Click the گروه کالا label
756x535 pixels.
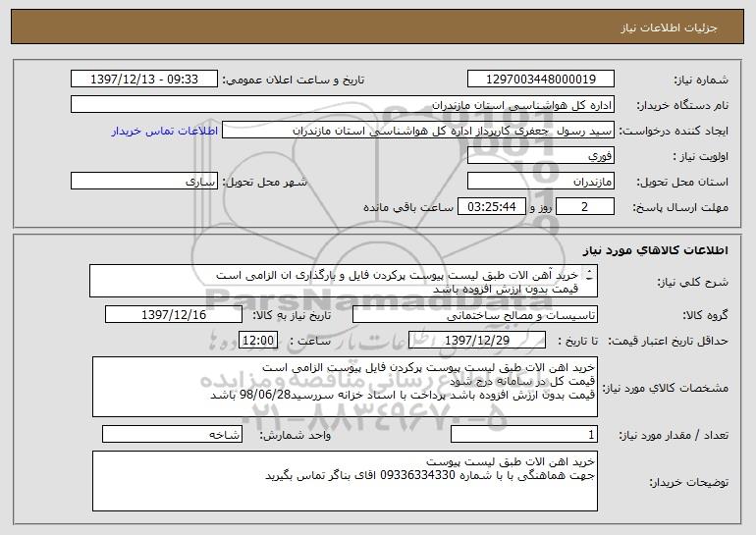pos(705,316)
